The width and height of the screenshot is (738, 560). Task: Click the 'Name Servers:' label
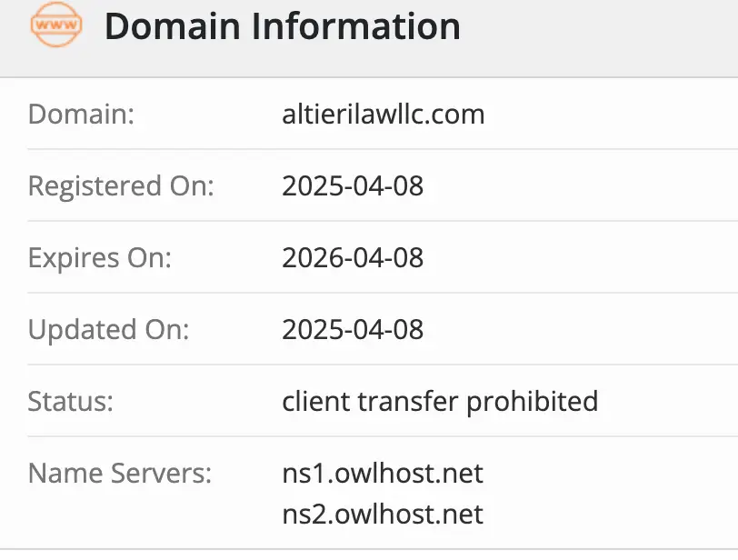(120, 473)
